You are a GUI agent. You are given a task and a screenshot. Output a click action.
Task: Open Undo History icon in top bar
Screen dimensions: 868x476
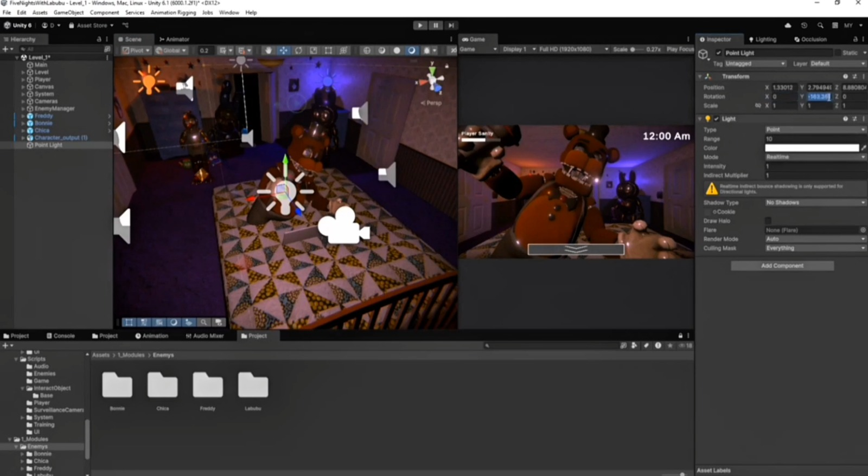(x=804, y=25)
